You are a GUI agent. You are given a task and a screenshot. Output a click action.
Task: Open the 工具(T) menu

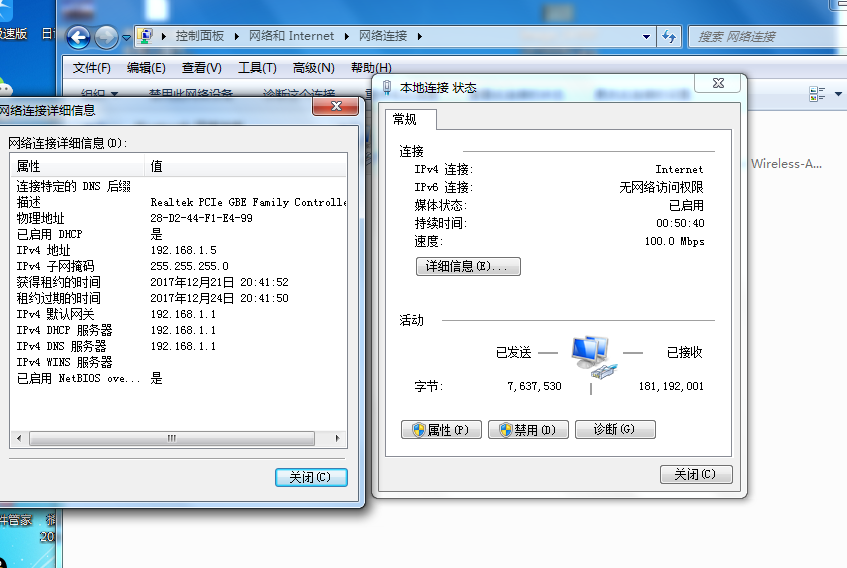click(257, 68)
